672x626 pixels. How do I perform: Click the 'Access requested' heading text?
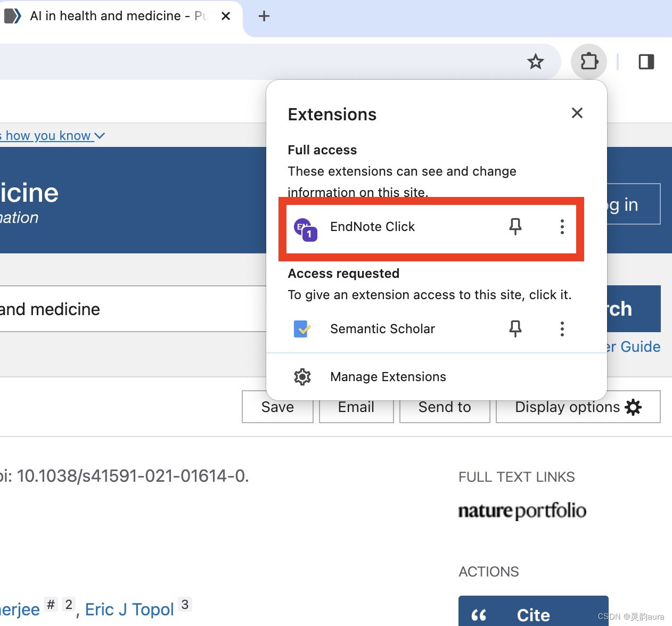tap(343, 274)
